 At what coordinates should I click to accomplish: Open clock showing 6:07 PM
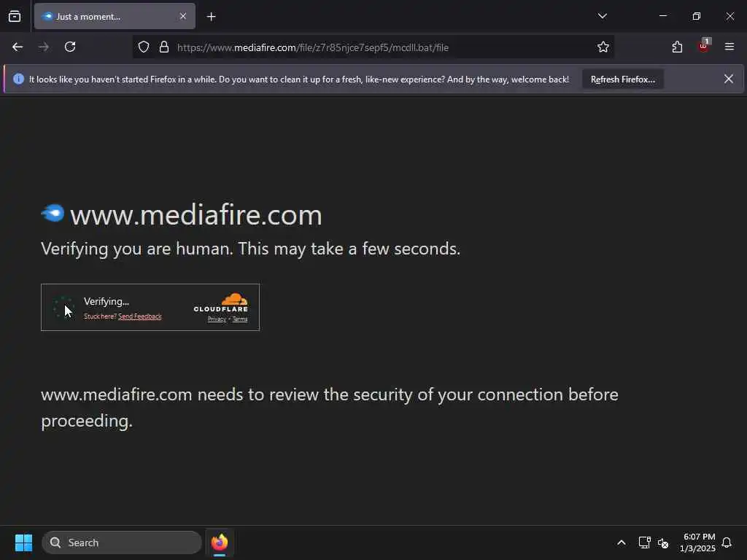pos(698,542)
